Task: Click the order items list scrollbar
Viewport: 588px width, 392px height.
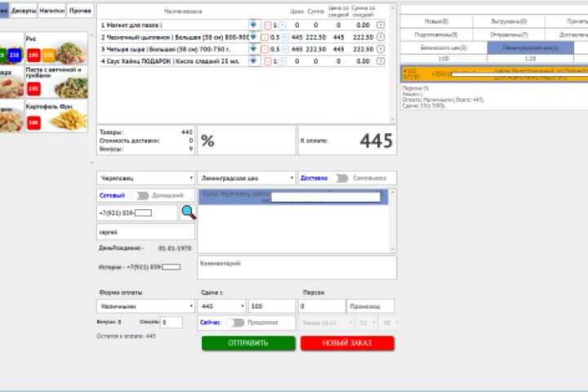Action: point(393,64)
